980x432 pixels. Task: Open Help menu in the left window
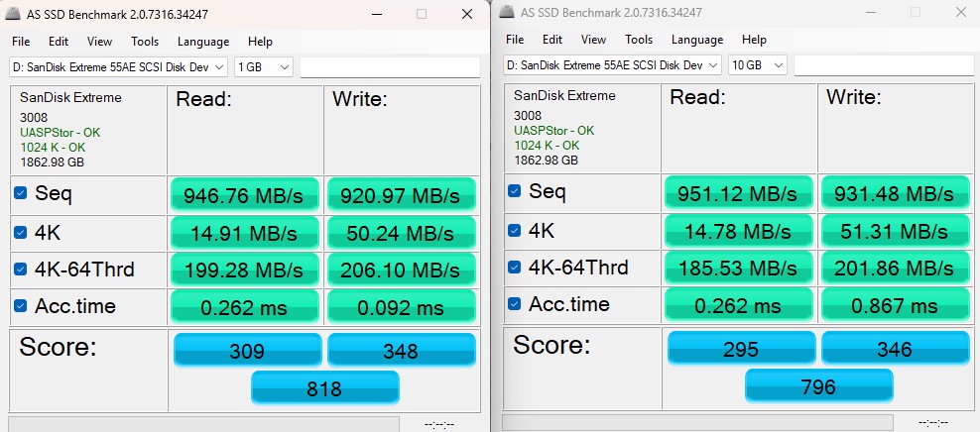pyautogui.click(x=260, y=42)
